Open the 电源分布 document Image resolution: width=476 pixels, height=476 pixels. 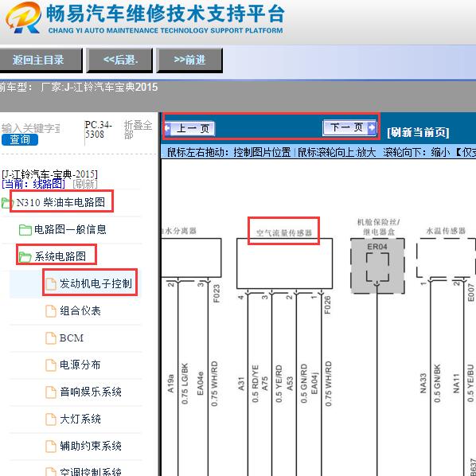pyautogui.click(x=80, y=365)
